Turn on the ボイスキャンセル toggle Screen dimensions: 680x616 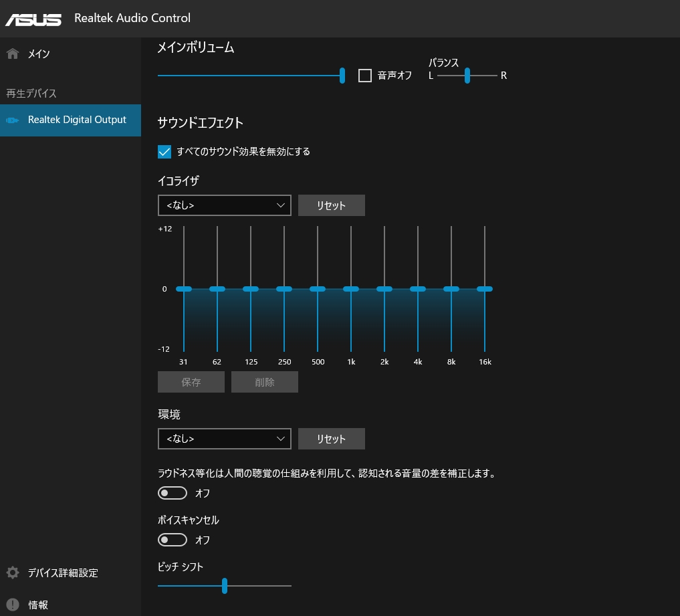coord(172,539)
